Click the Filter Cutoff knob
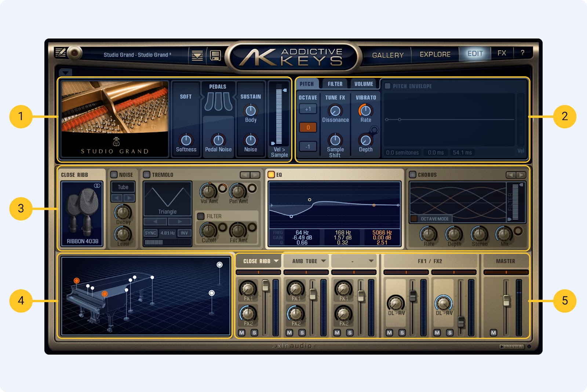The image size is (587, 392). (208, 230)
